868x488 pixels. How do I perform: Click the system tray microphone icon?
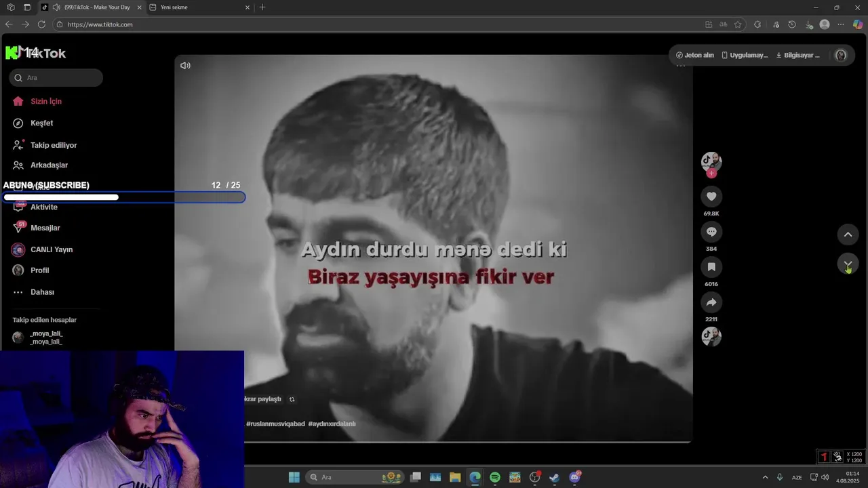[x=780, y=477]
